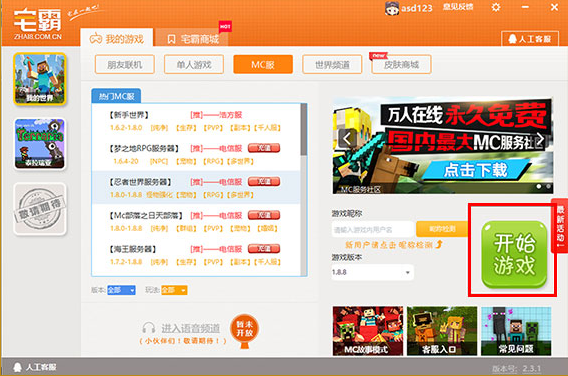Open the 朋友联机 section

(125, 64)
